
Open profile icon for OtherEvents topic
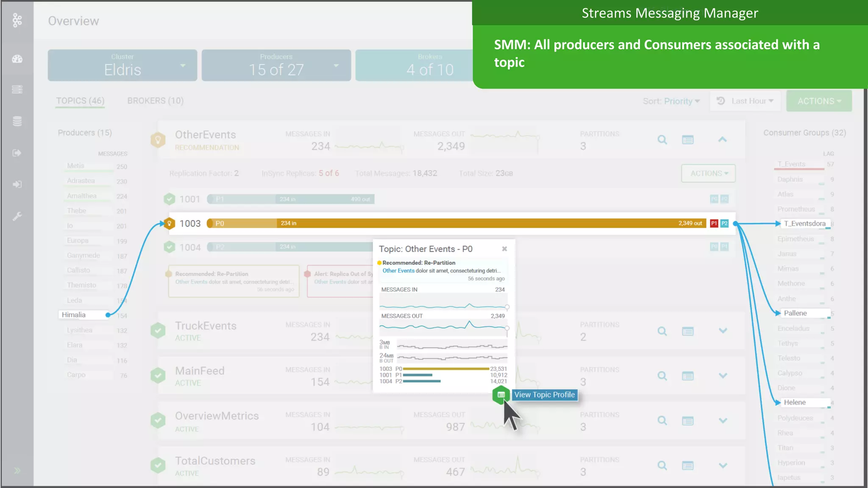[687, 140]
